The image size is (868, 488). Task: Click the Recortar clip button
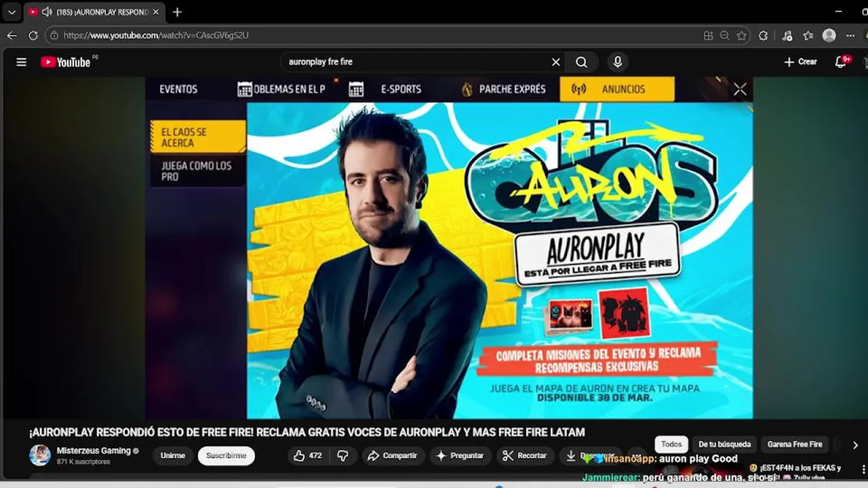pos(524,455)
